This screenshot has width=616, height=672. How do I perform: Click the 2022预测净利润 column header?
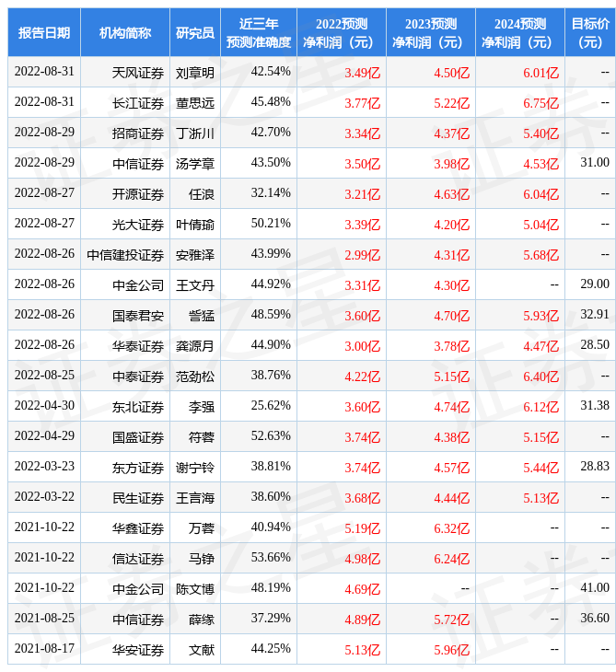(342, 32)
